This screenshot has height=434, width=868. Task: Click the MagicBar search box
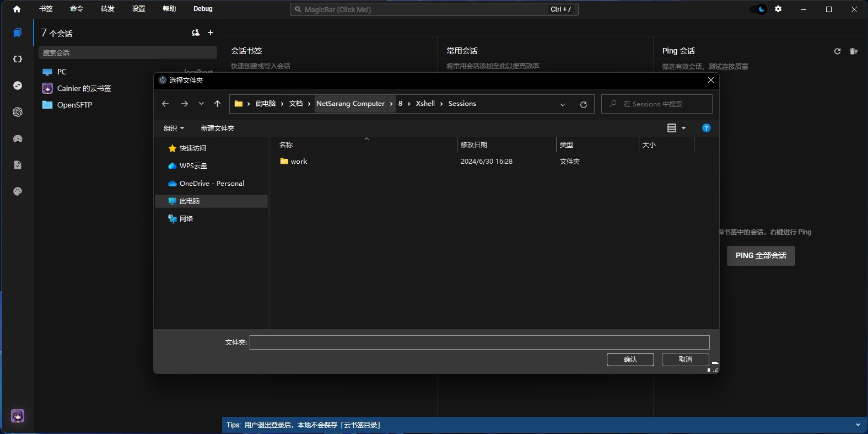pos(434,9)
